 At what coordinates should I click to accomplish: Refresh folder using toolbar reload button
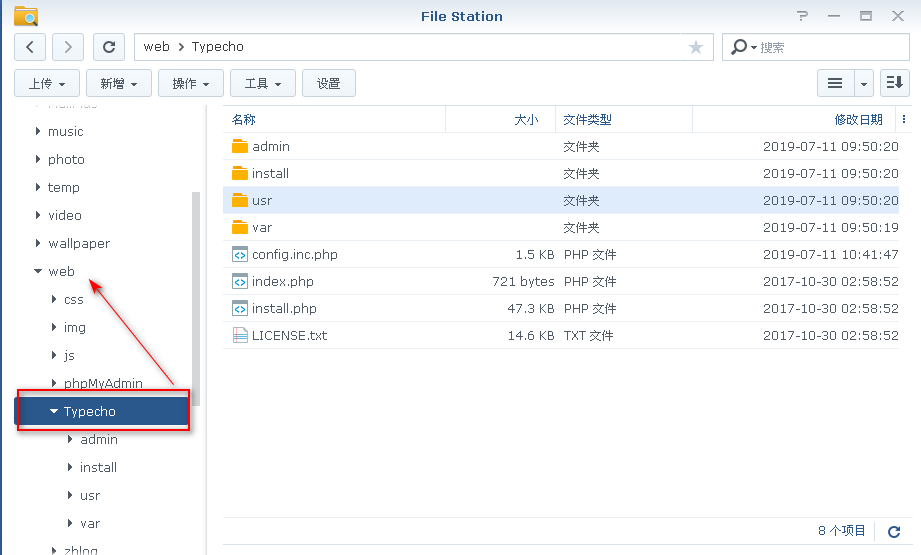(x=109, y=47)
